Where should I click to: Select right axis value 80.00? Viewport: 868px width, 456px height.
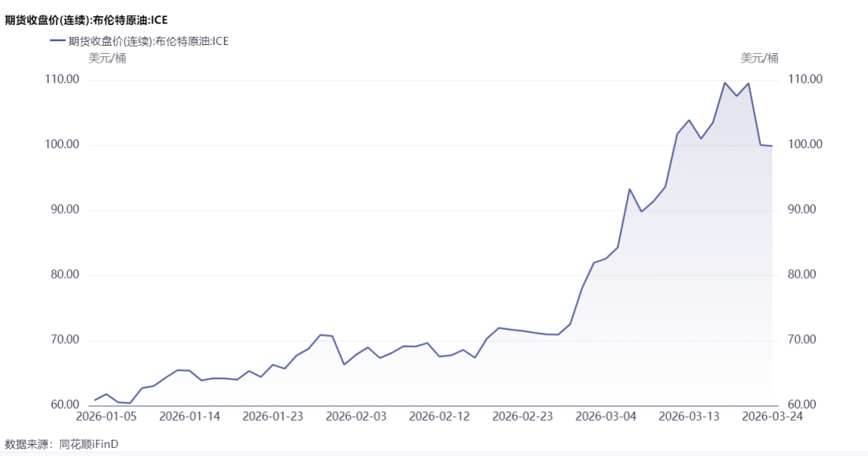(x=802, y=274)
